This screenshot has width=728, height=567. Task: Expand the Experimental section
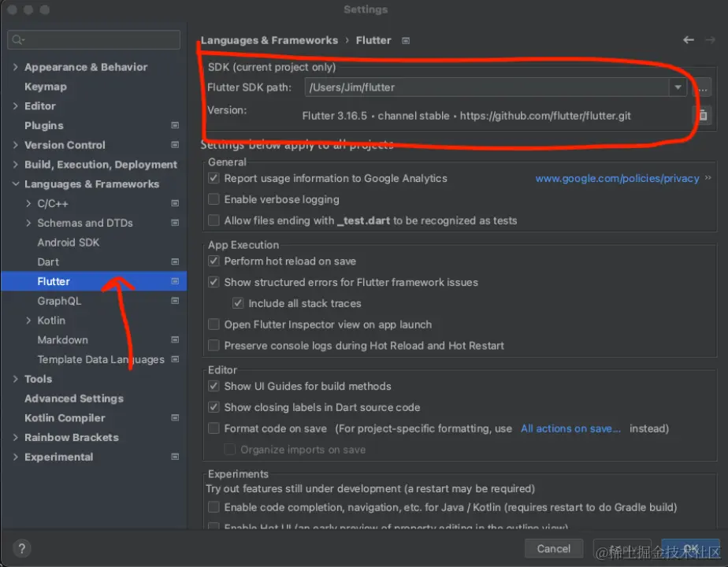tap(15, 457)
